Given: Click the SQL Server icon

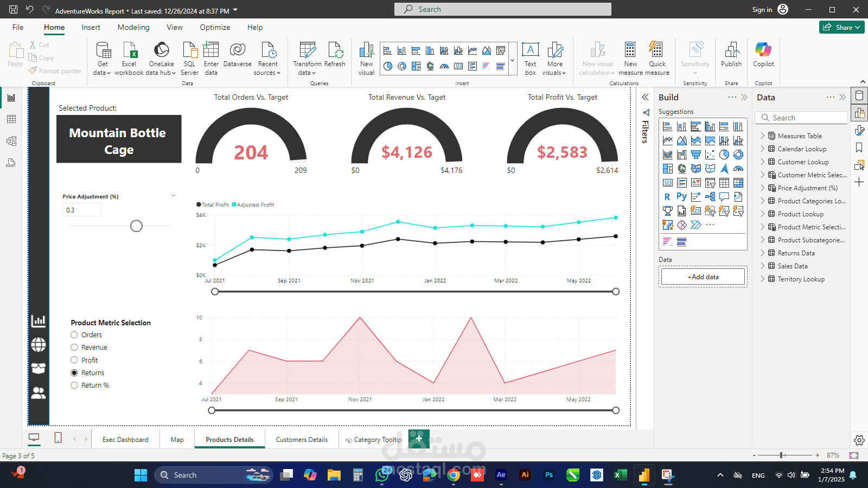Looking at the screenshot, I should coord(190,50).
